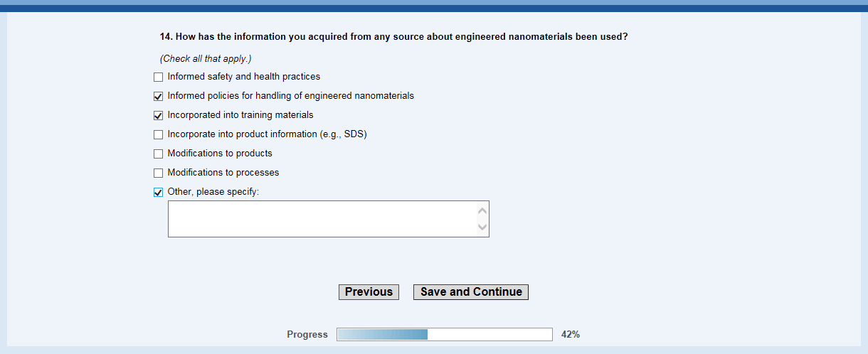The height and width of the screenshot is (354, 868).
Task: Uncheck Incorporated into training materials checkbox
Action: pyautogui.click(x=158, y=115)
